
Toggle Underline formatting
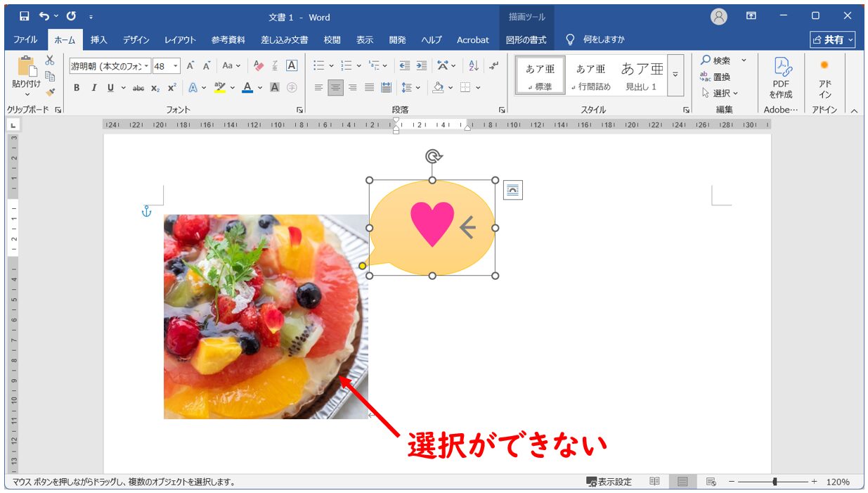pyautogui.click(x=110, y=88)
